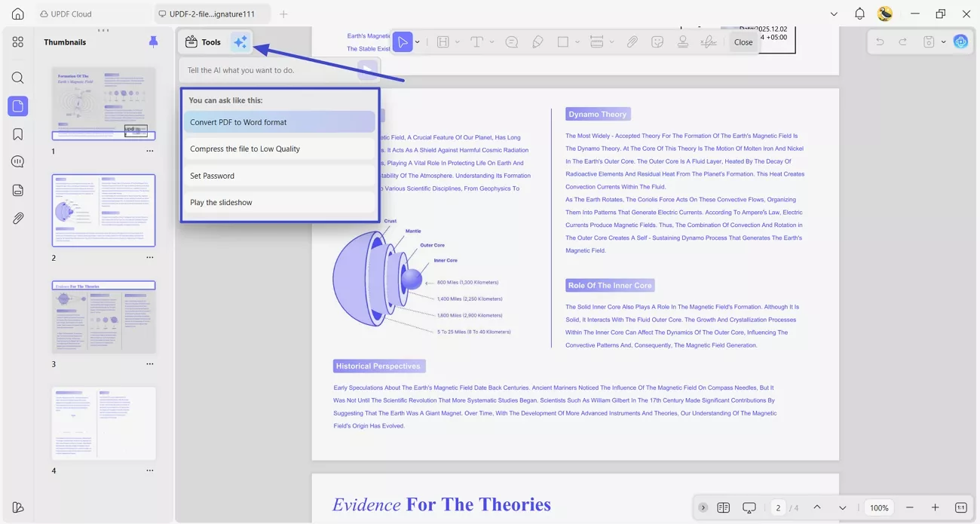
Task: Go to the next page arrow
Action: 843,507
